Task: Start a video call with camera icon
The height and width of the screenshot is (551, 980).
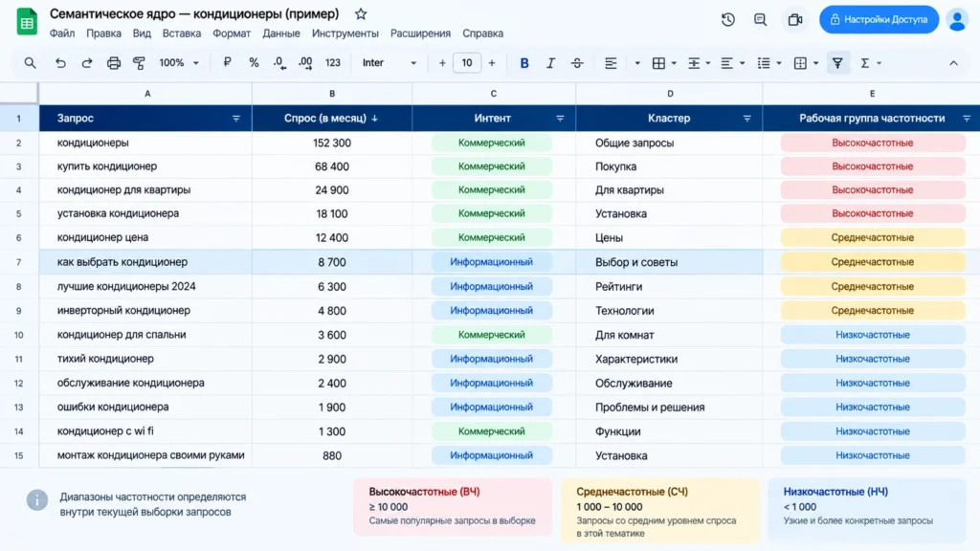Action: 795,19
